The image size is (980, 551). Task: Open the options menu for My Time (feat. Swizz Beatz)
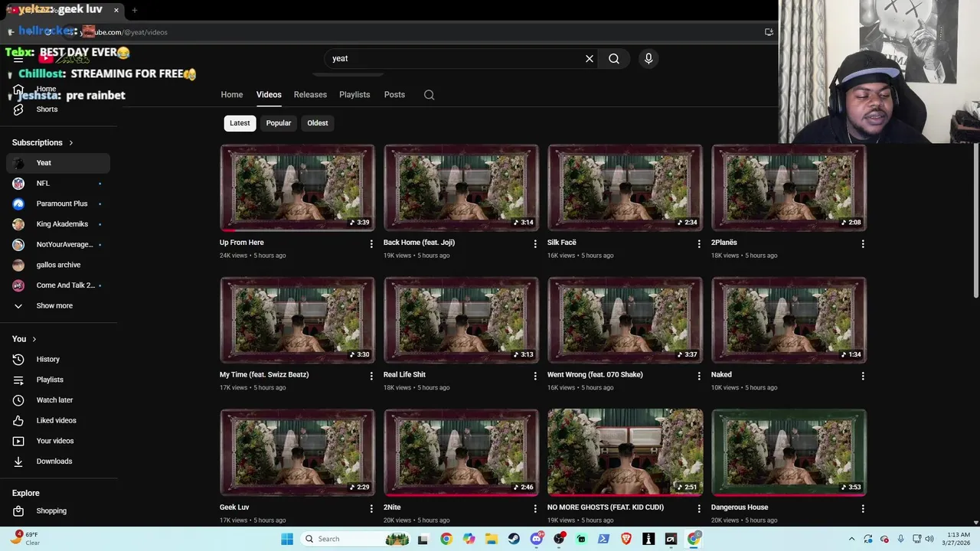(x=371, y=376)
